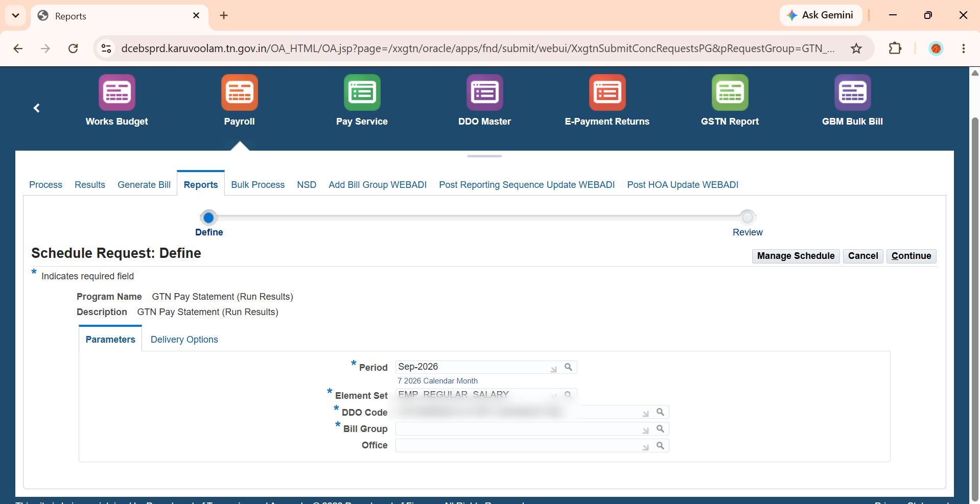
Task: Reload the page with the refresh icon
Action: pyautogui.click(x=73, y=49)
